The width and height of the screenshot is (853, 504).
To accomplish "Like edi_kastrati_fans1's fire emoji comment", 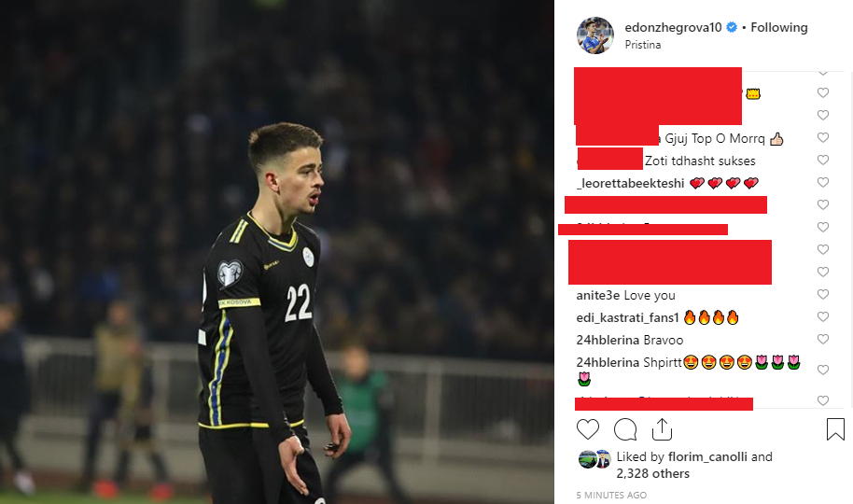I will coord(823,316).
